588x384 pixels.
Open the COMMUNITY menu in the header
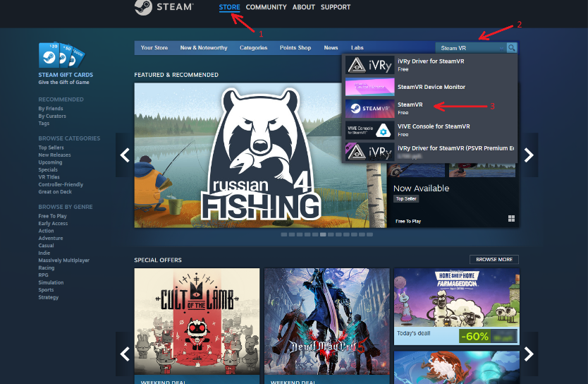(266, 7)
